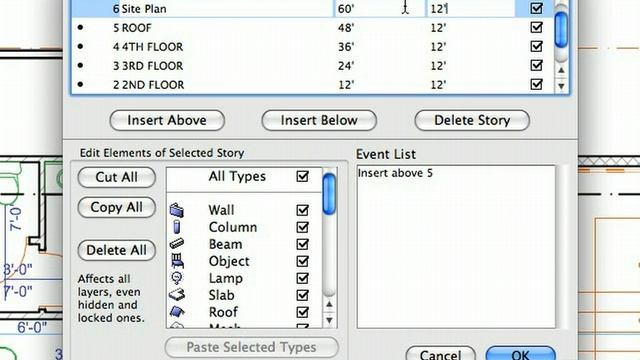Toggle the 6 Site Plan story checkbox
The image size is (640, 360).
[x=536, y=8]
